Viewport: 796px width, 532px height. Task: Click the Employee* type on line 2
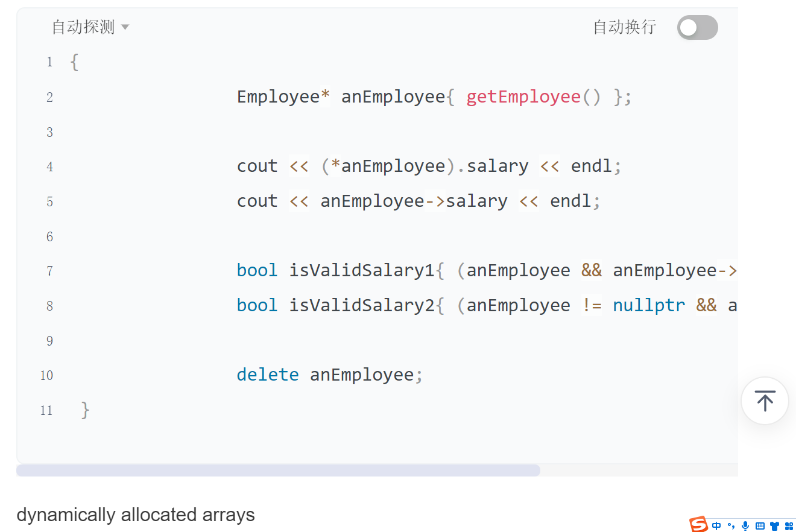click(x=283, y=97)
